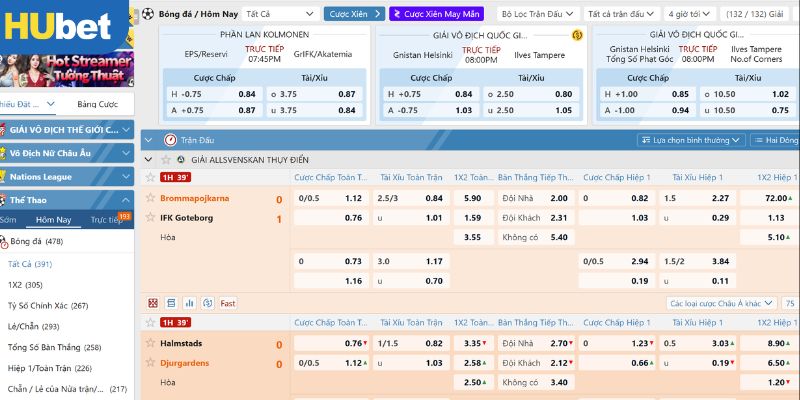Select Hiệp 1/Toàn Trận (226)
This screenshot has height=400, width=800.
click(50, 368)
